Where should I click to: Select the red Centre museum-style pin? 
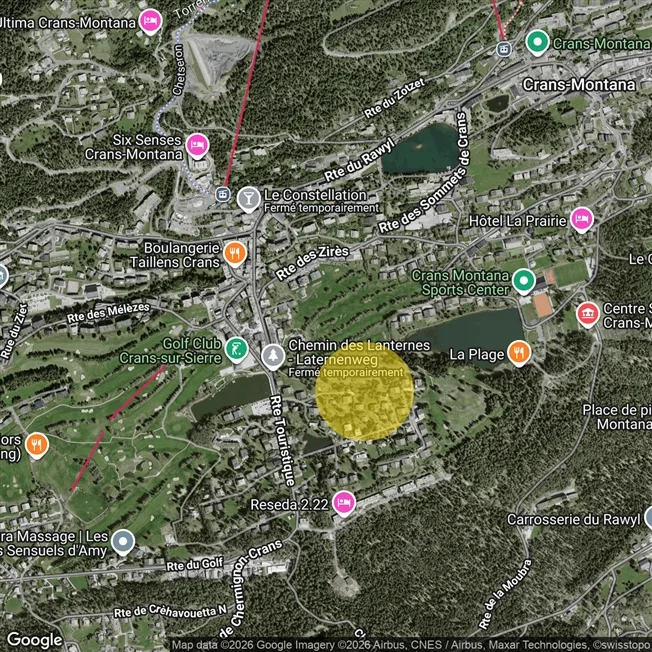click(587, 314)
